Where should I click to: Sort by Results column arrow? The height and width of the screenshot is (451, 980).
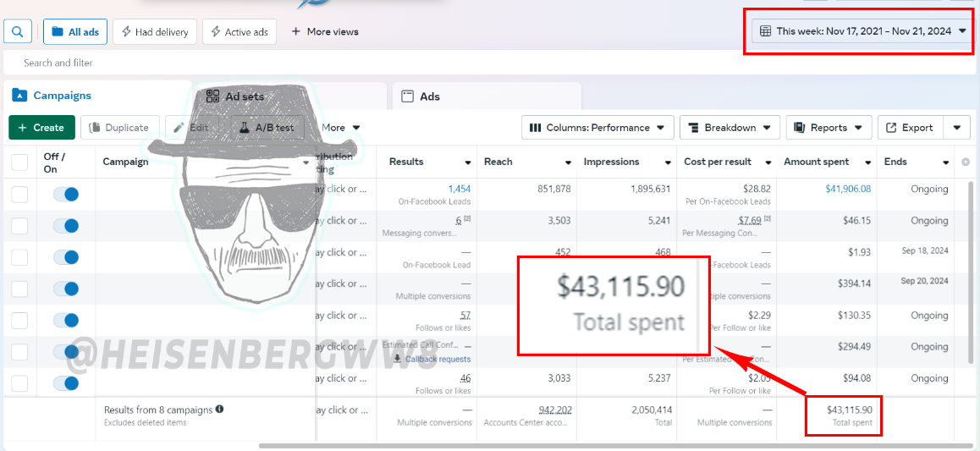(467, 162)
